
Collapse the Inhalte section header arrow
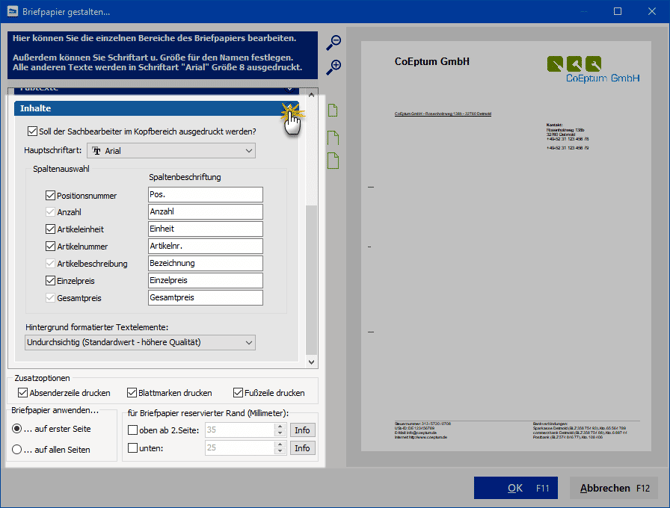pos(290,108)
